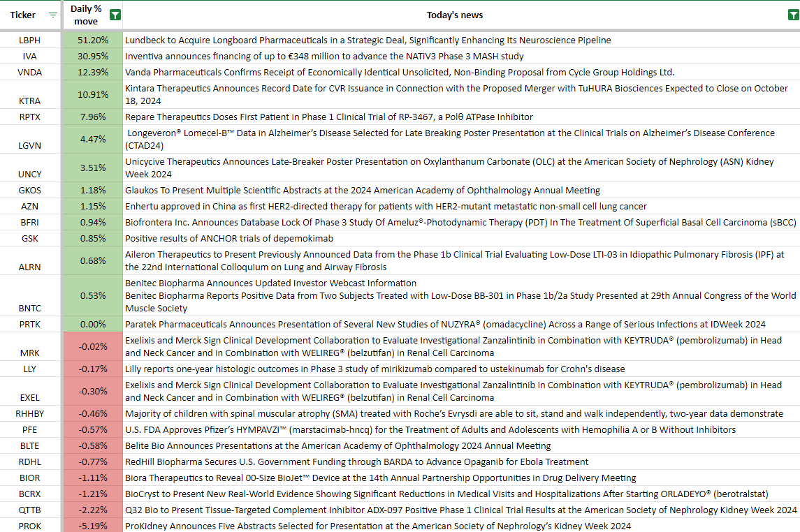This screenshot has width=800, height=532.
Task: Click the Repare Therapeutics RP-3467 news cell
Action: click(x=461, y=117)
